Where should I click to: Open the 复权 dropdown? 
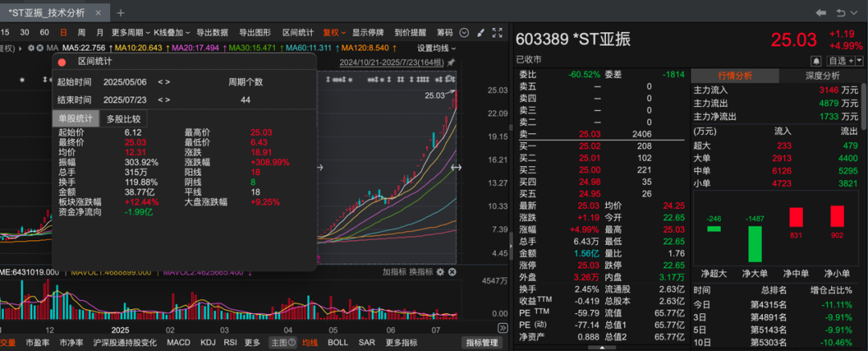tap(334, 33)
